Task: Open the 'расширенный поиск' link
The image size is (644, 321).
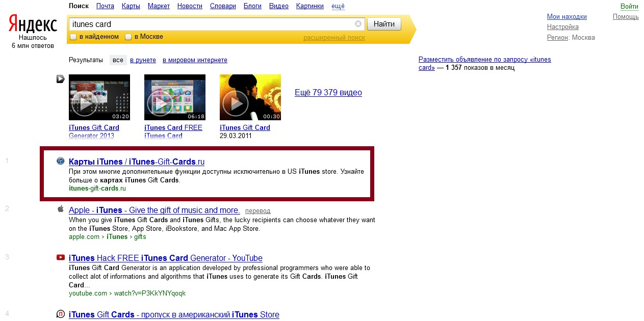Action: 334,38
